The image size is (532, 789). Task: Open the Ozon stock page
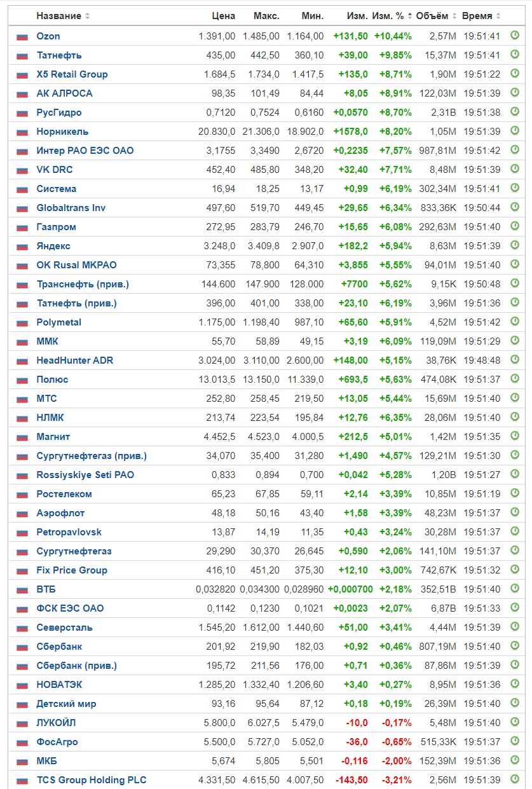[48, 36]
